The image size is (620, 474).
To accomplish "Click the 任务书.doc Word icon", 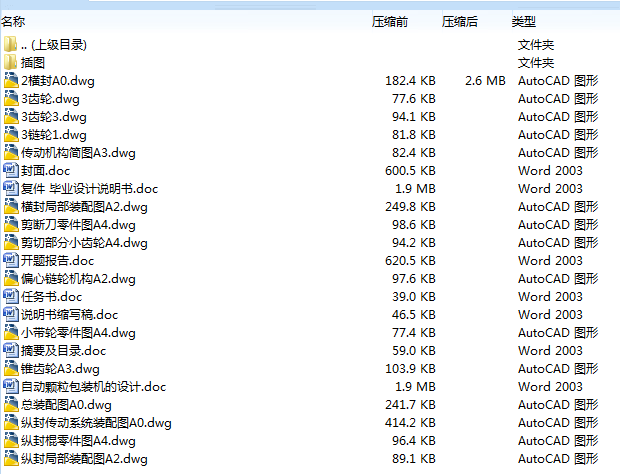I will (x=11, y=296).
